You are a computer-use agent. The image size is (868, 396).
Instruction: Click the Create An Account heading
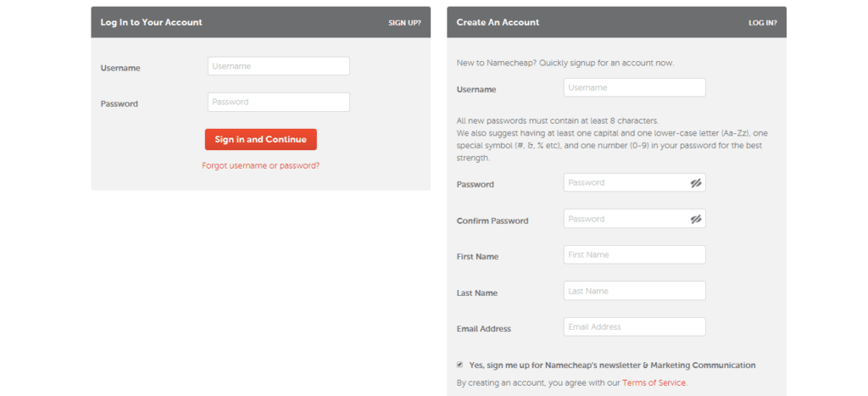(498, 23)
